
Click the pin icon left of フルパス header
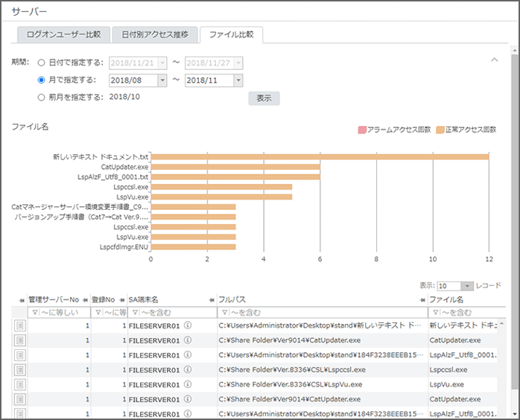point(212,300)
